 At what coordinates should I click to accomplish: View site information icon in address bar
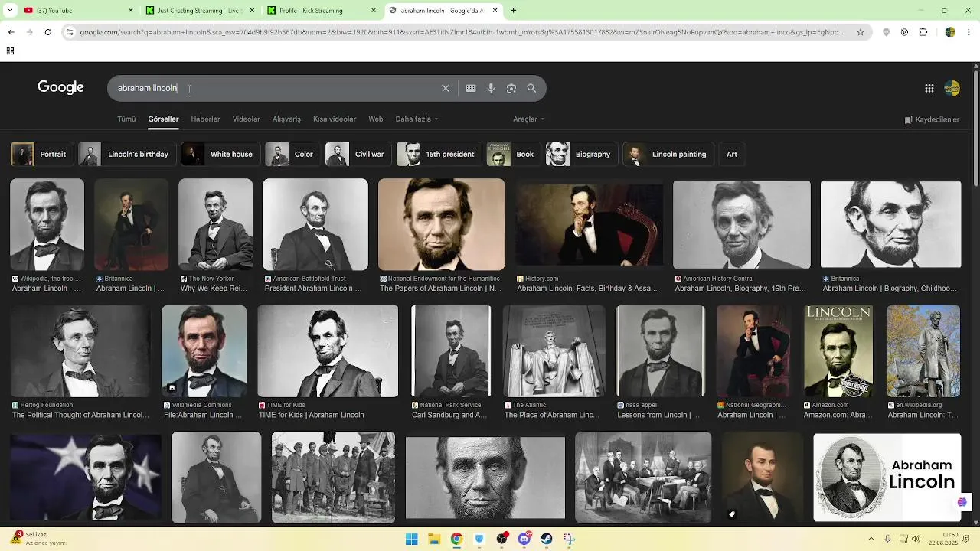(x=70, y=32)
